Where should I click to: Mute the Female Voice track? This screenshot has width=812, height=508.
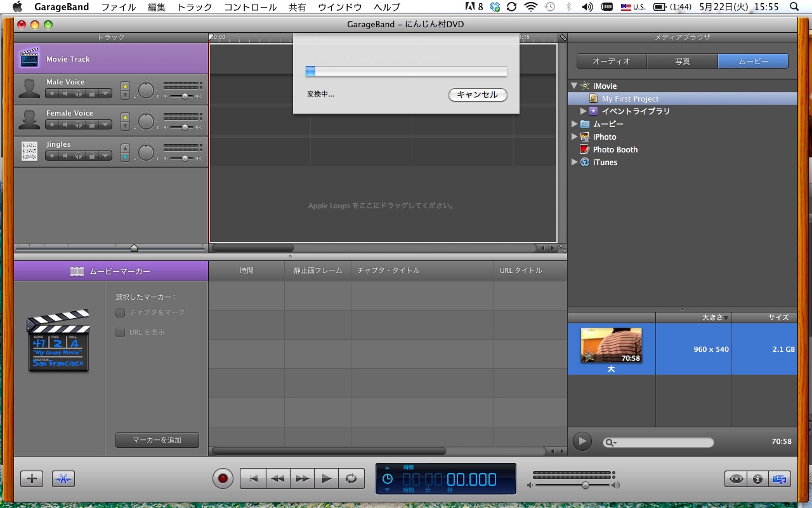pos(65,124)
